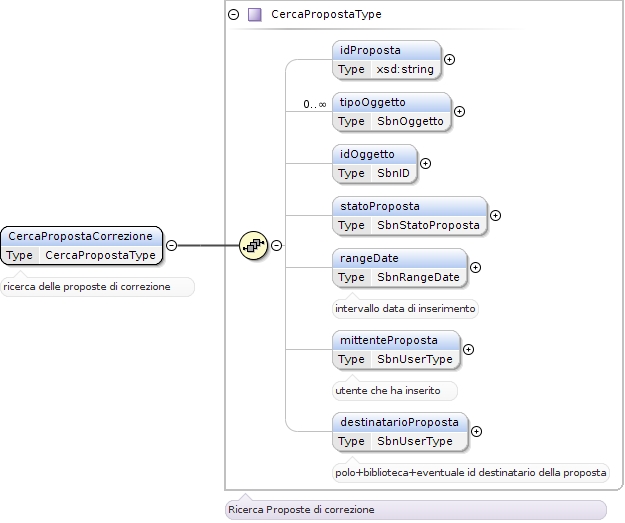625x523 pixels.
Task: Select the statoProposta element node
Action: pos(410,216)
